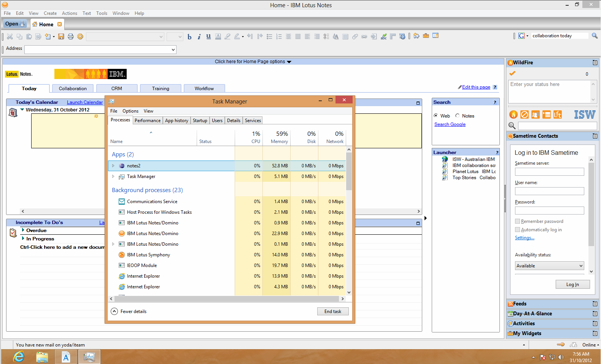601x364 pixels.
Task: Toggle underline text formatting
Action: [x=208, y=37]
